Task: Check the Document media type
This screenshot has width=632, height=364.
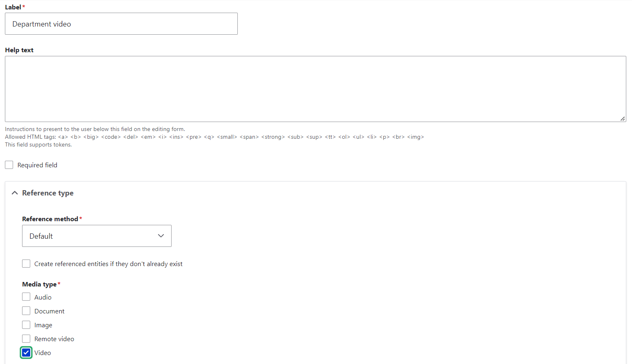Action: [x=26, y=311]
